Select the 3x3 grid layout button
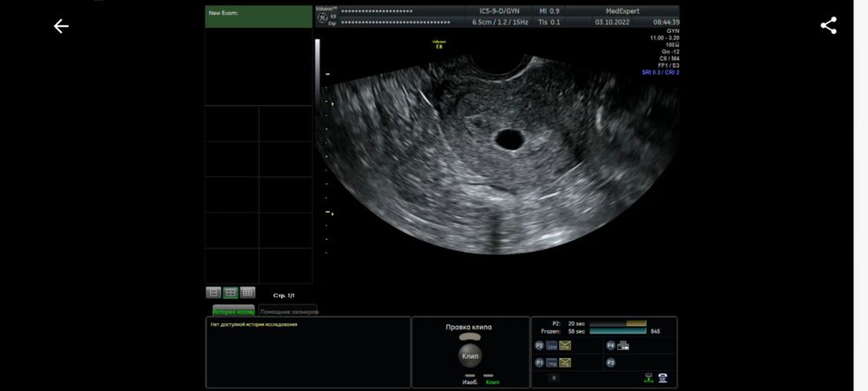868x391 pixels. pos(247,293)
